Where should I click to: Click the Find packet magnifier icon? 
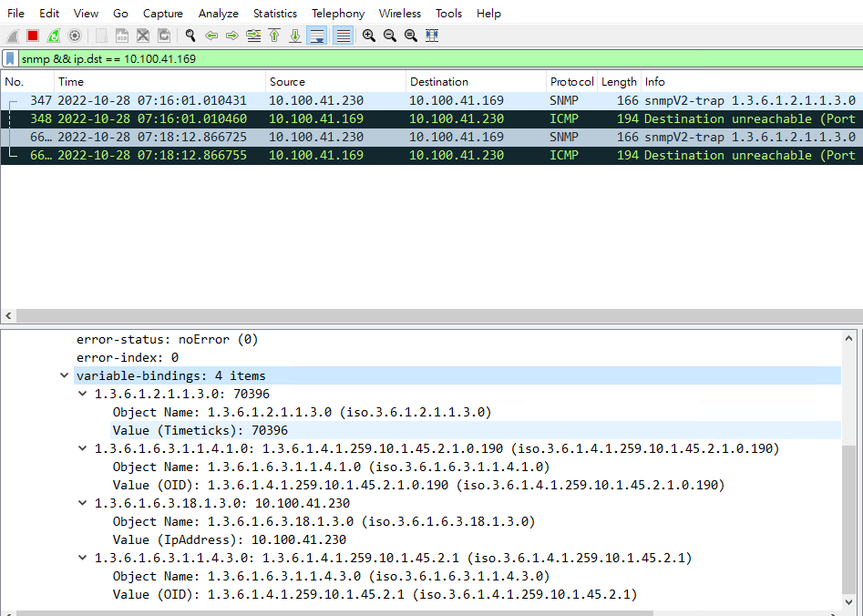tap(189, 35)
